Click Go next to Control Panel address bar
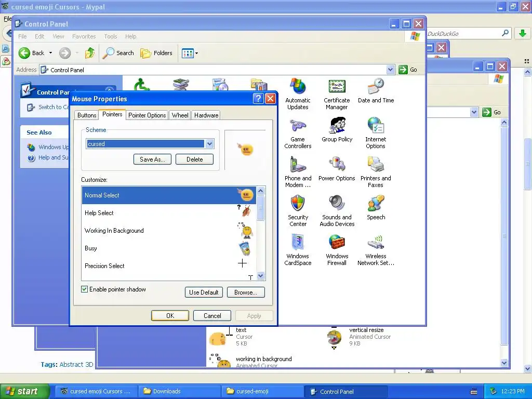532x399 pixels. click(x=408, y=70)
